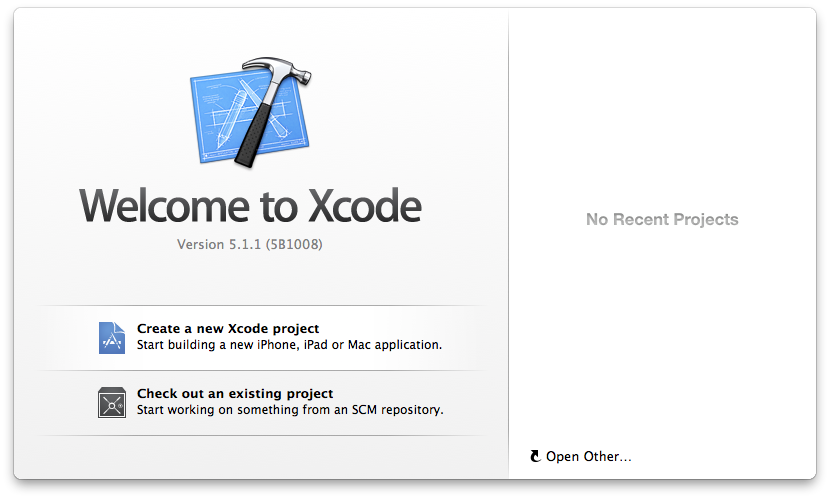Click the blue project template document icon
The image size is (830, 499).
pyautogui.click(x=112, y=338)
